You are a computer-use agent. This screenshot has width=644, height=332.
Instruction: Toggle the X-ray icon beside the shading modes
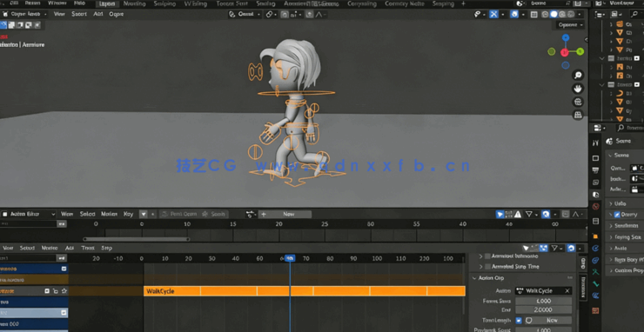(534, 15)
